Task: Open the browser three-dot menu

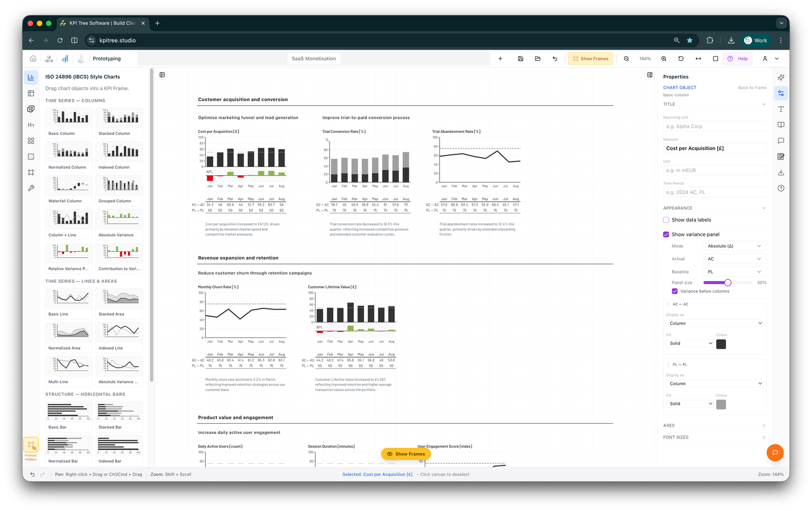Action: 781,40
